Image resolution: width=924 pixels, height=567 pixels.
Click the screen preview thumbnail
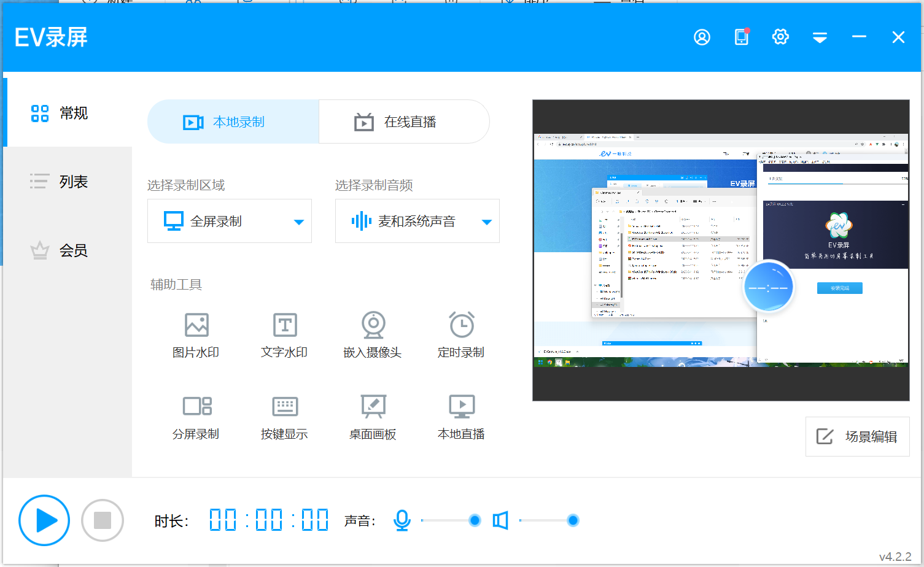(721, 250)
